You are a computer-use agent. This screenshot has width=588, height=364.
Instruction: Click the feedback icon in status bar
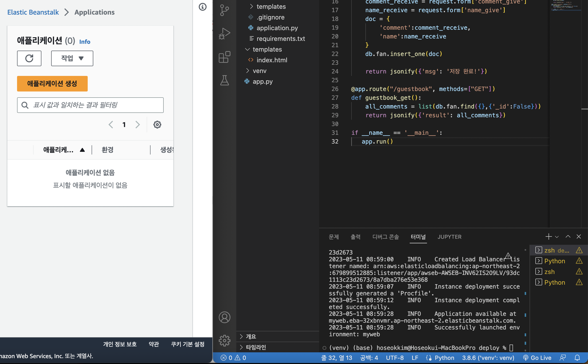tap(563, 358)
